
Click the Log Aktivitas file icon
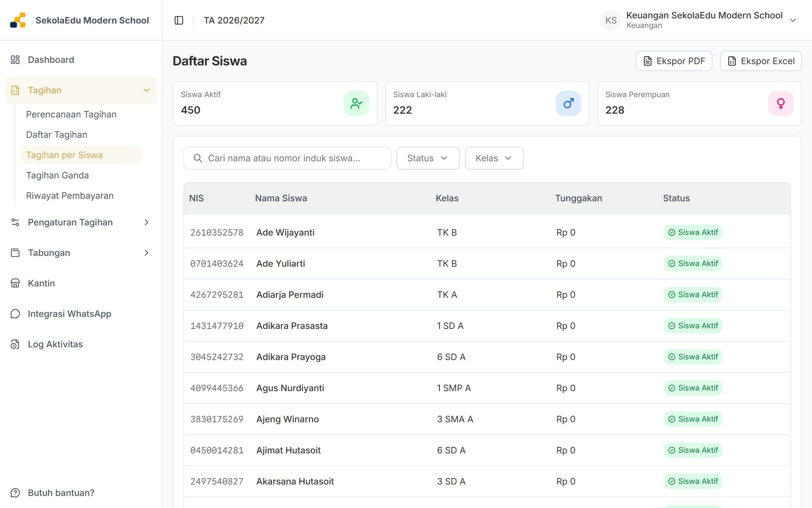(x=15, y=344)
